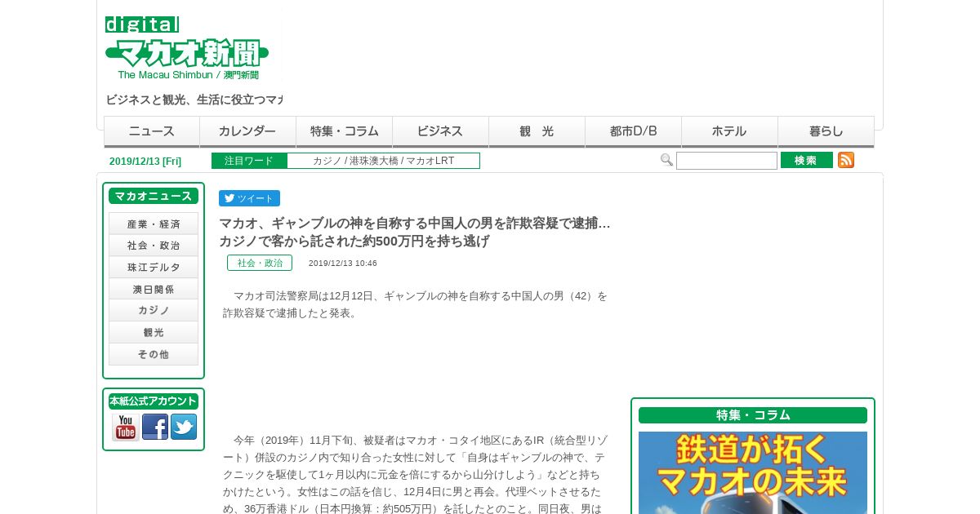Click the orange RSS feed icon
Screen dimensions: 980x514
[846, 160]
